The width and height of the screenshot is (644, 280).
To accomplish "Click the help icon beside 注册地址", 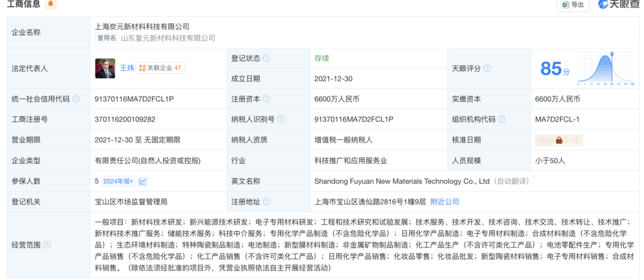I will click(x=267, y=201).
